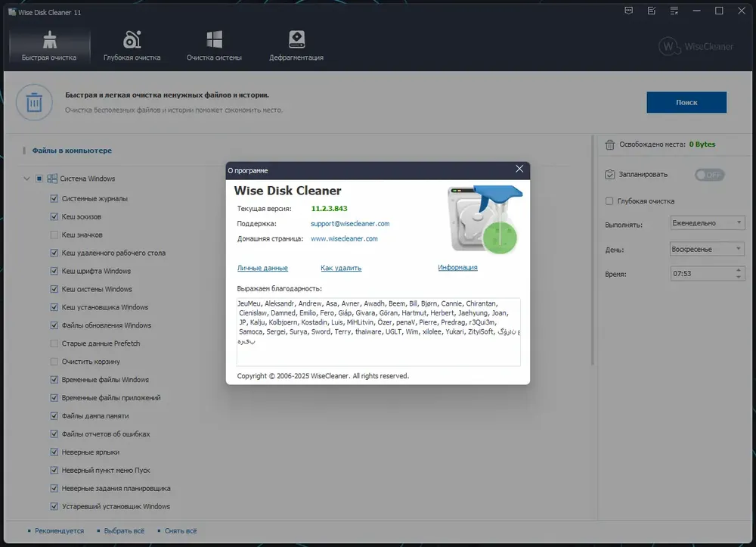Open the Информация link
Screen dimensions: 756x547
click(457, 267)
